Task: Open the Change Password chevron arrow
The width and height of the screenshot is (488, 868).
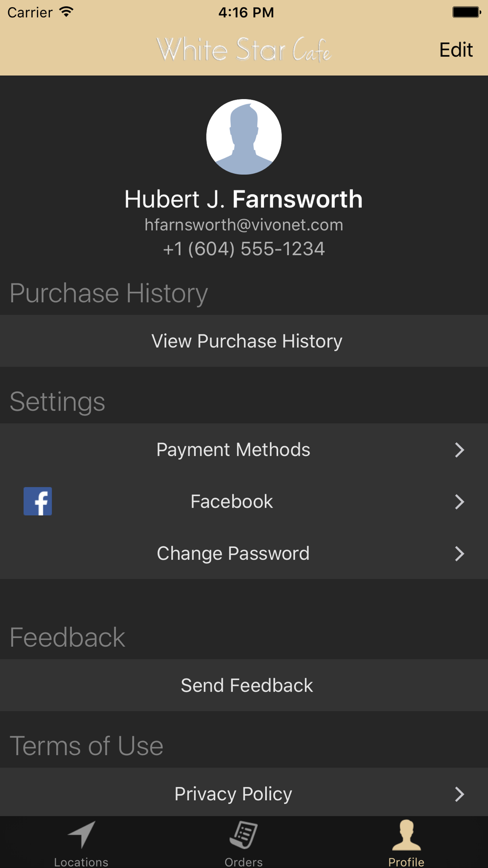Action: tap(459, 554)
